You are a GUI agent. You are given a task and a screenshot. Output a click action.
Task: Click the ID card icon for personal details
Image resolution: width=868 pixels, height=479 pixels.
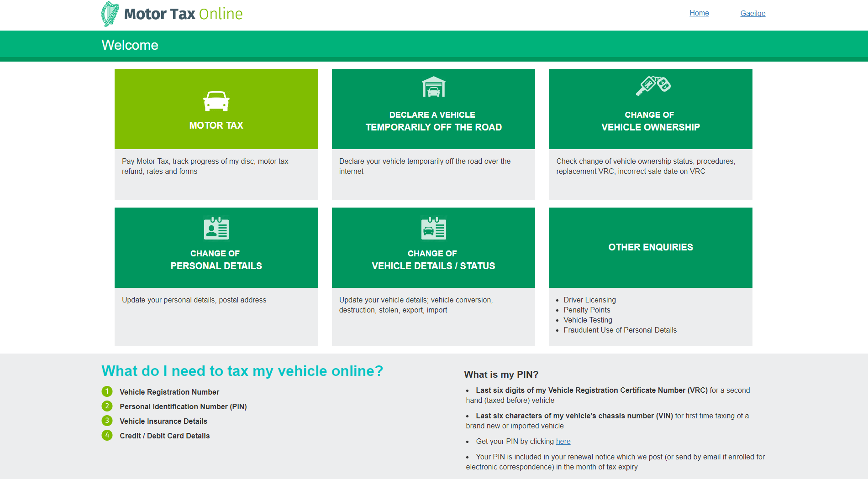click(x=216, y=228)
